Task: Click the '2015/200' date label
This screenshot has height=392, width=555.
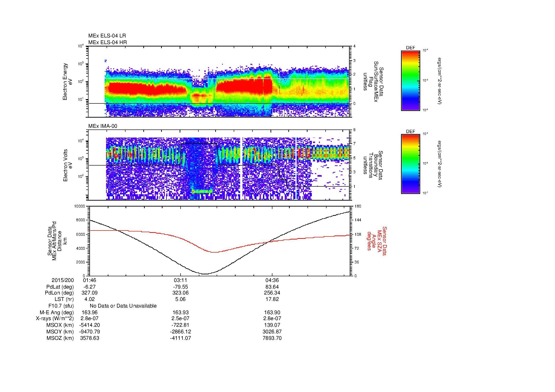Action: coord(63,280)
